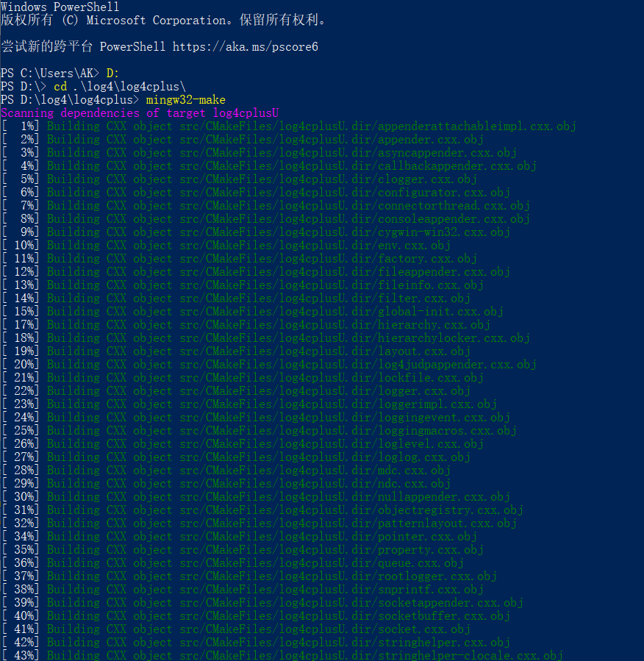
Task: Select the 'Windows PowerShell' header text
Action: [59, 7]
